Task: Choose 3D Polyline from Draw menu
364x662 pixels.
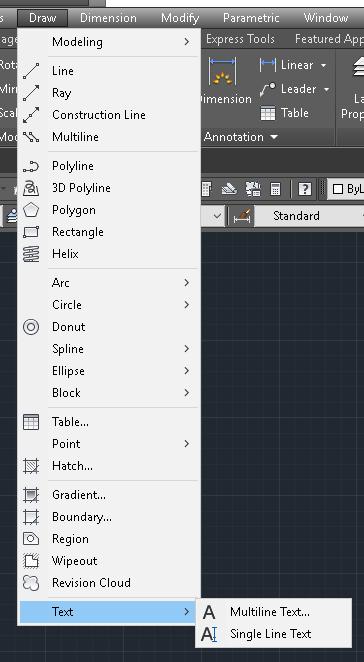Action: [109, 188]
